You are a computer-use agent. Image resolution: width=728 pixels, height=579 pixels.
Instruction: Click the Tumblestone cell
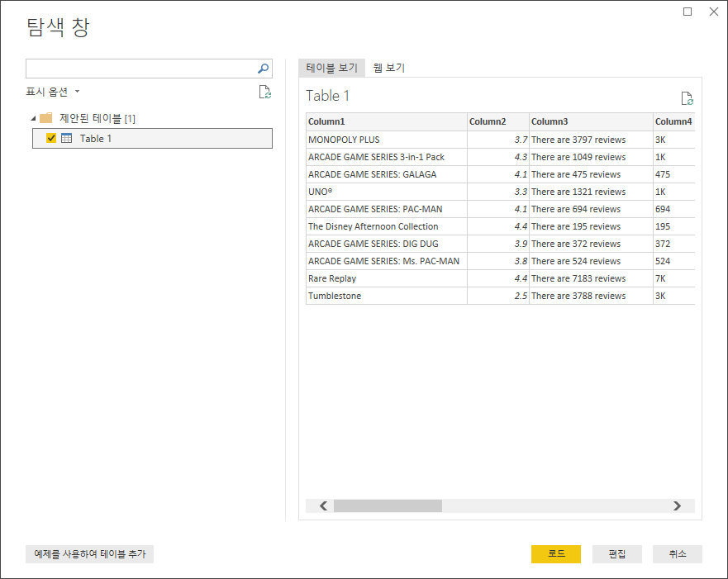tap(386, 296)
